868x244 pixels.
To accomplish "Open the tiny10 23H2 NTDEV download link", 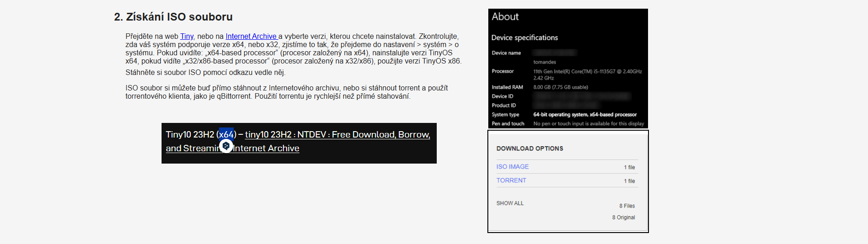I will click(x=337, y=135).
